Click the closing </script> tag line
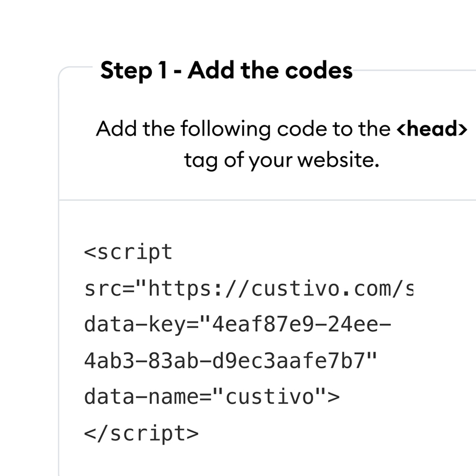 141,433
